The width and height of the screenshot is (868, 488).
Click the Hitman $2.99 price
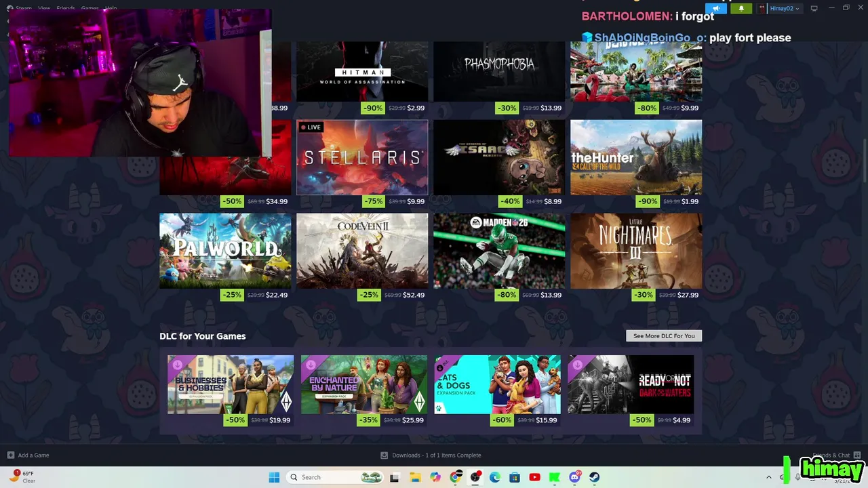416,108
